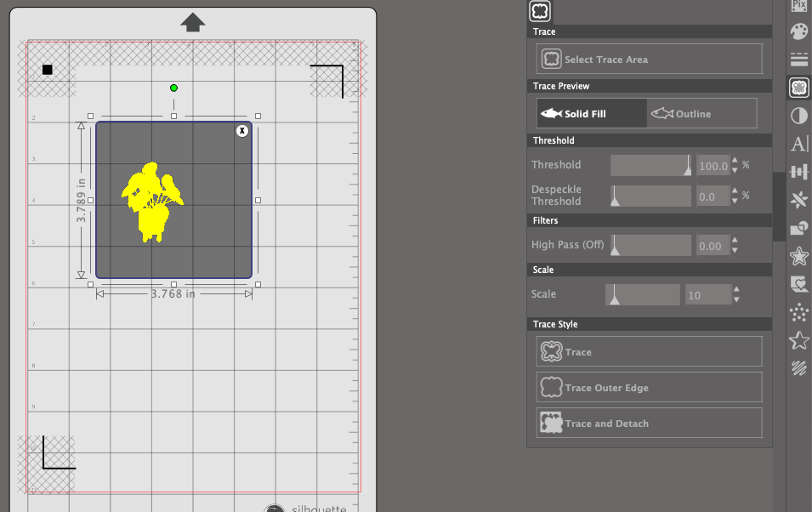Viewport: 812px width, 512px height.
Task: Click the panel's vertical scrollbar
Action: pos(779,207)
